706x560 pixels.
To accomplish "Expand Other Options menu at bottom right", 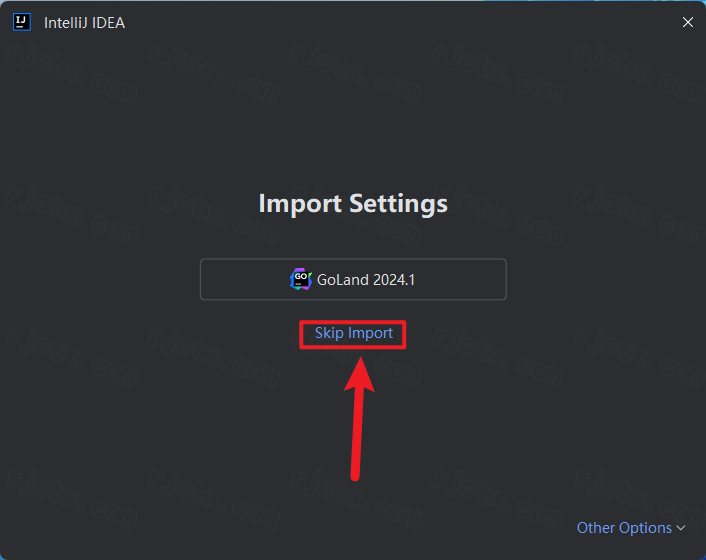I will [630, 527].
